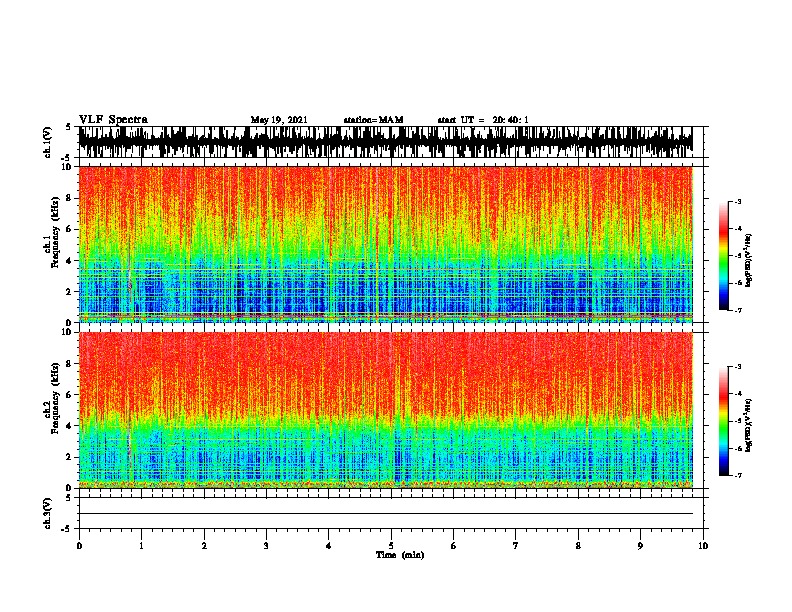Click the color scale bar beside ch.2 spectrogram
Viewport: 792px width, 612px height.
click(723, 421)
